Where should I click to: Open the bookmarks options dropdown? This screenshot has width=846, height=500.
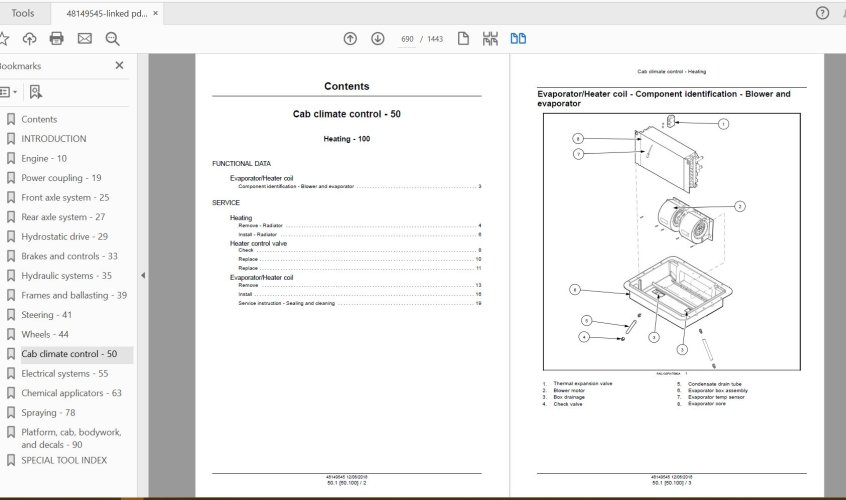pyautogui.click(x=8, y=92)
